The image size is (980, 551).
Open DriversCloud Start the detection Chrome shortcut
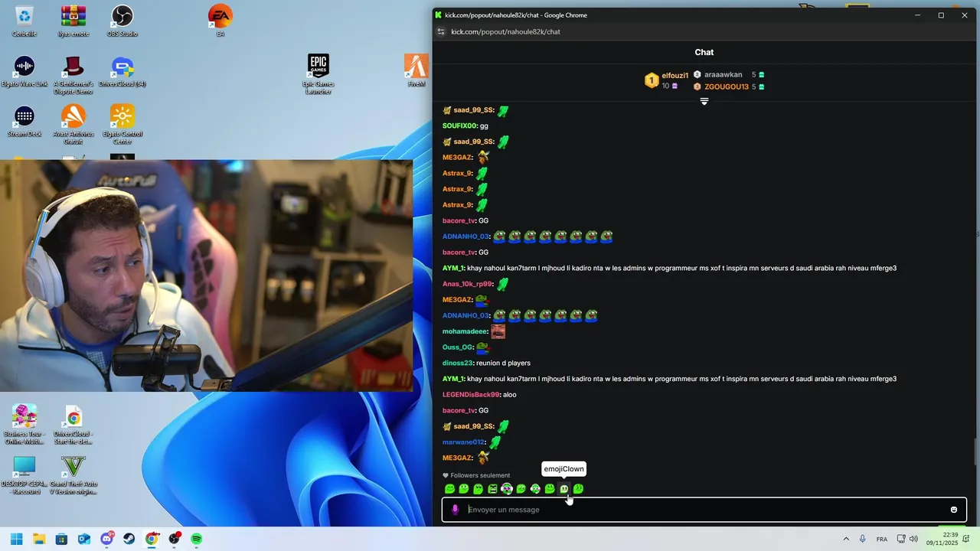(73, 425)
